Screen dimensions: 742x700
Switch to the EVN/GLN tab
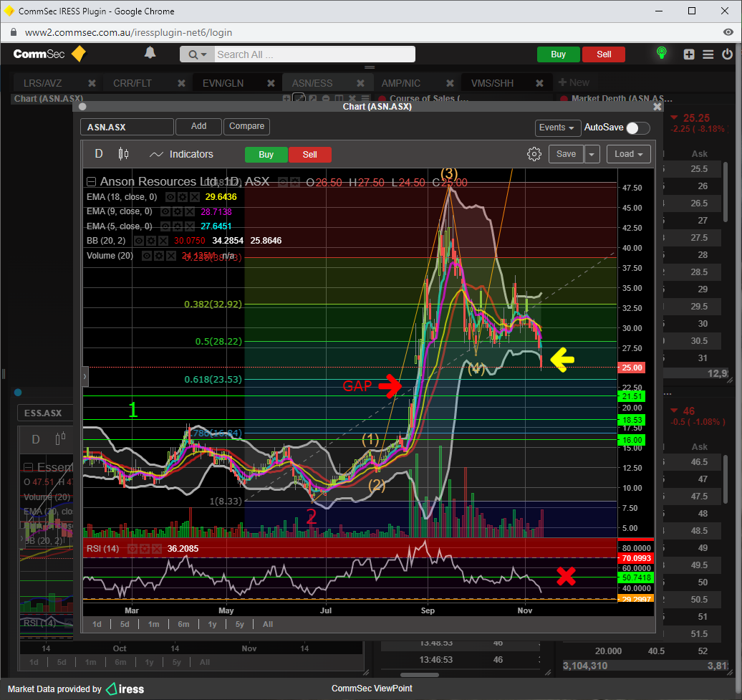click(x=223, y=83)
